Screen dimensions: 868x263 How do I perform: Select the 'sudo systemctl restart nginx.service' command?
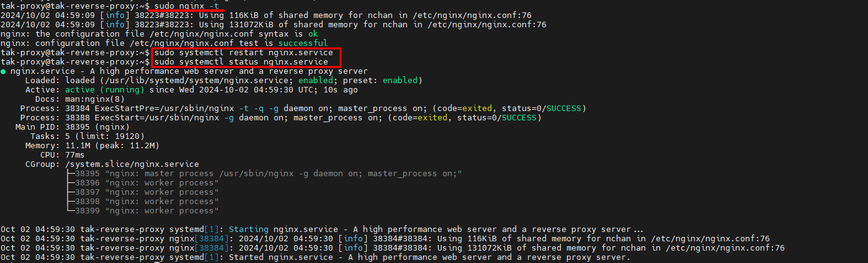pos(243,53)
